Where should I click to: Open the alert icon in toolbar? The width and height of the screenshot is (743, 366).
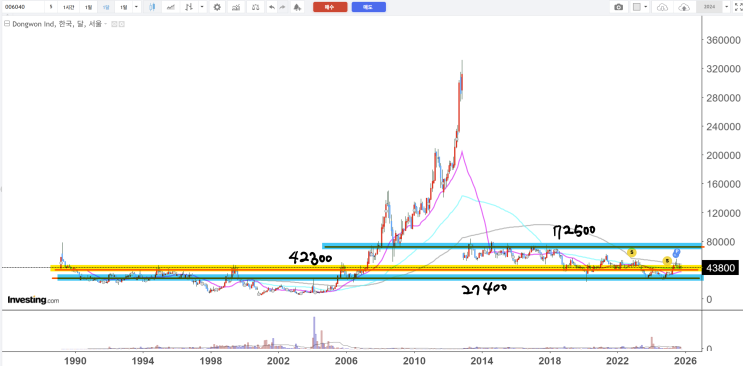point(297,7)
